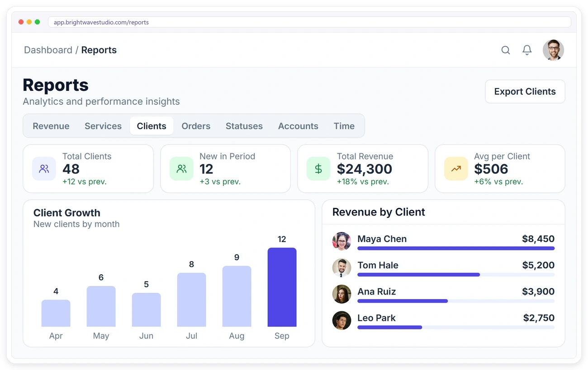Click the 48 total clients value

click(71, 169)
